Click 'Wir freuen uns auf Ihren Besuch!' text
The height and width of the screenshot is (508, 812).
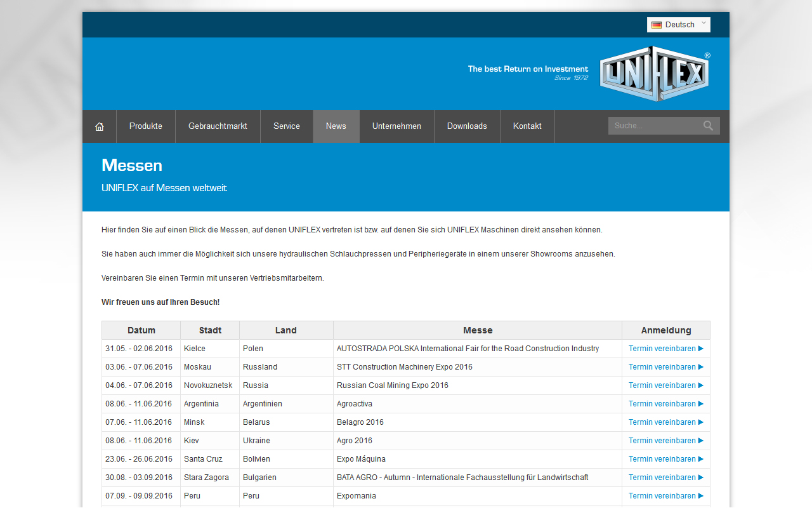(x=160, y=302)
